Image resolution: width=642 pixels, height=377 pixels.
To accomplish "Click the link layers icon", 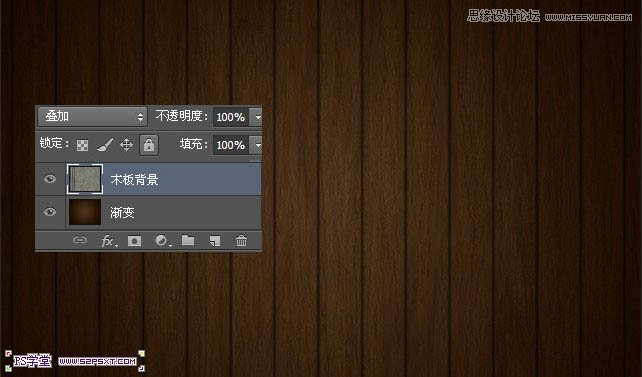I will [80, 240].
